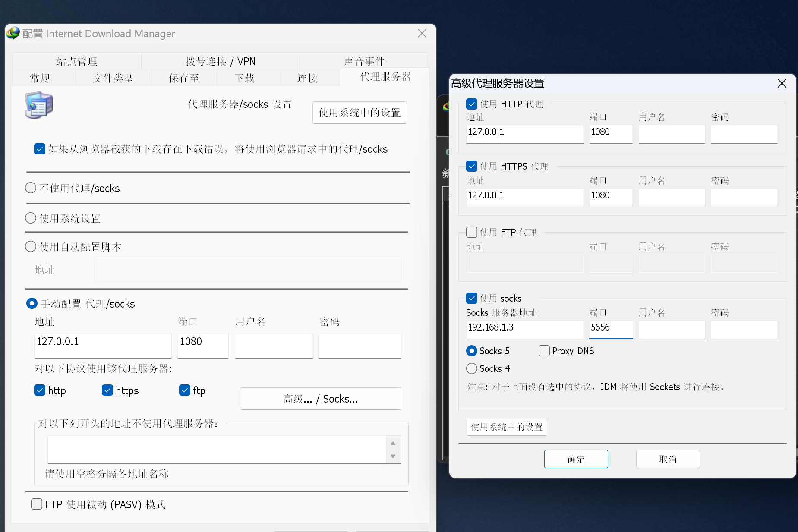
Task: Click the manual proxy 用户名 field
Action: (x=274, y=346)
